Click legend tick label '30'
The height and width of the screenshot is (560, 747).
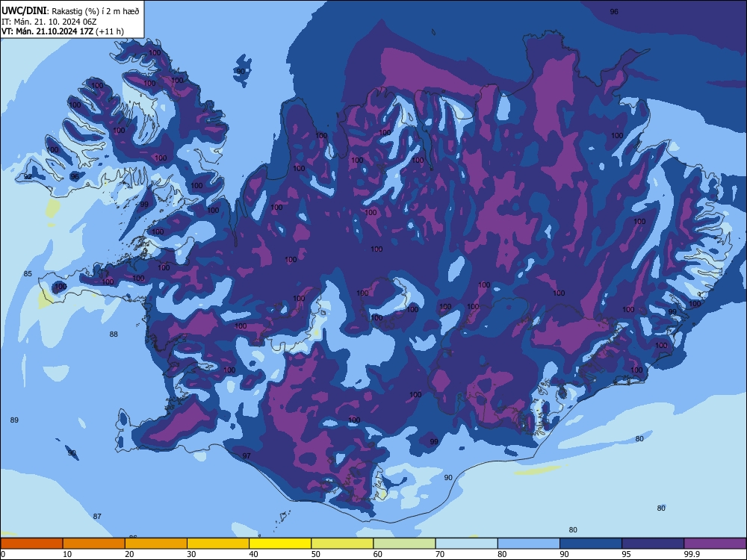(x=191, y=554)
